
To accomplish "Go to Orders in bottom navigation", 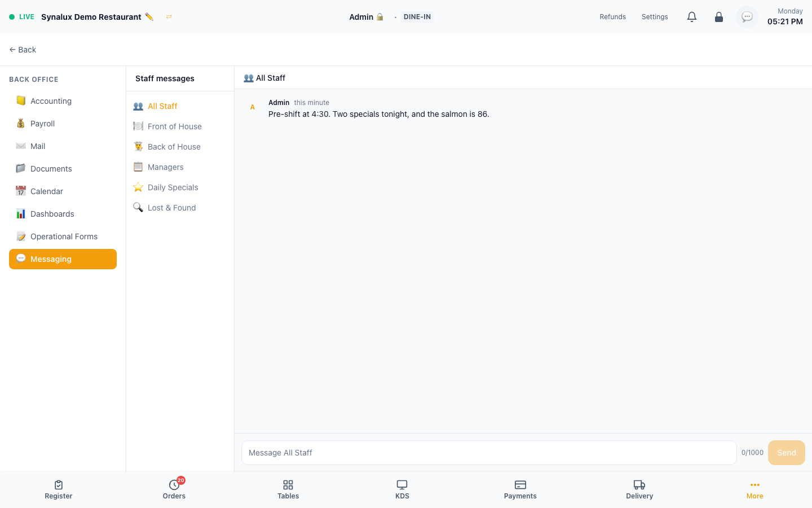I will (174, 489).
